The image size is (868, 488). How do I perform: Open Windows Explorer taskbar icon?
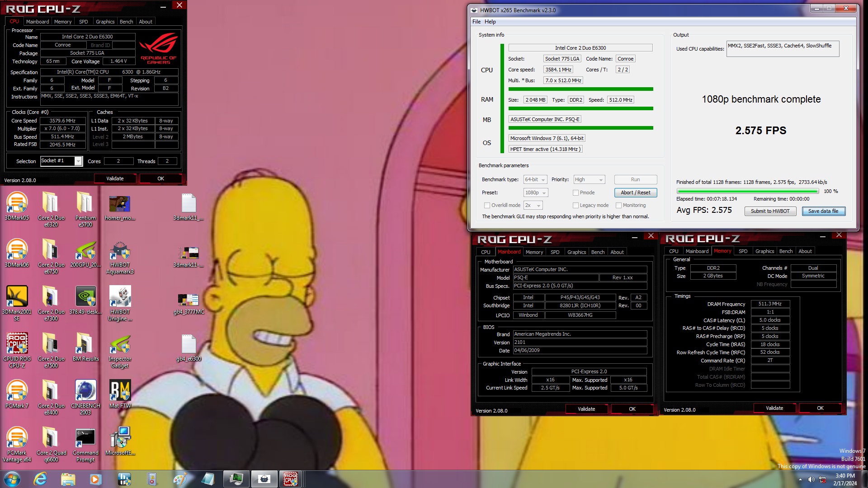tap(68, 479)
